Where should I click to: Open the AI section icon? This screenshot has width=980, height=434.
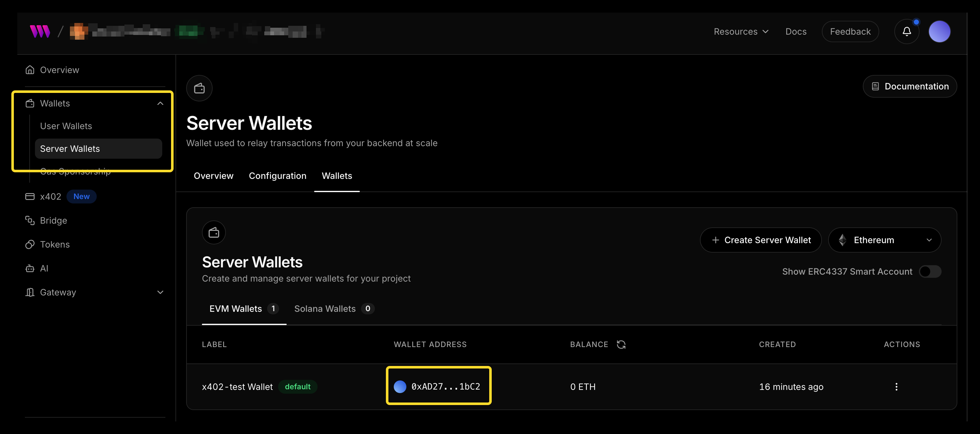pyautogui.click(x=30, y=268)
